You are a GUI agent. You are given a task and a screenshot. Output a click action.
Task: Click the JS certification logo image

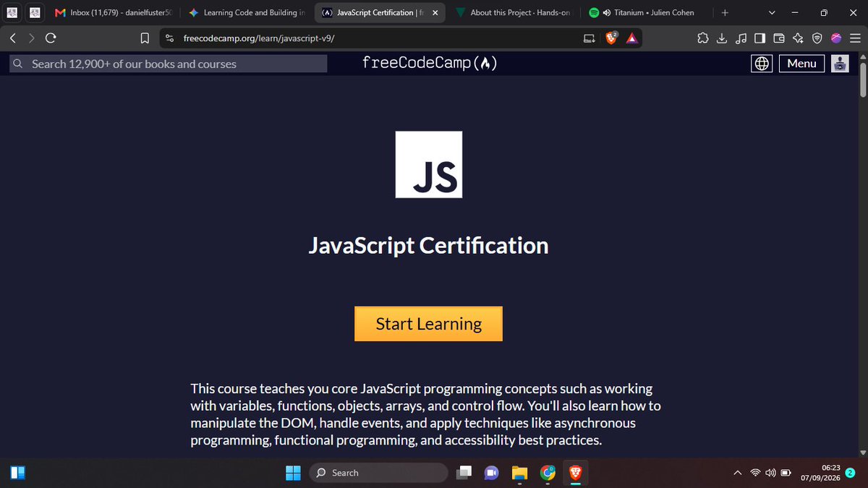(429, 164)
